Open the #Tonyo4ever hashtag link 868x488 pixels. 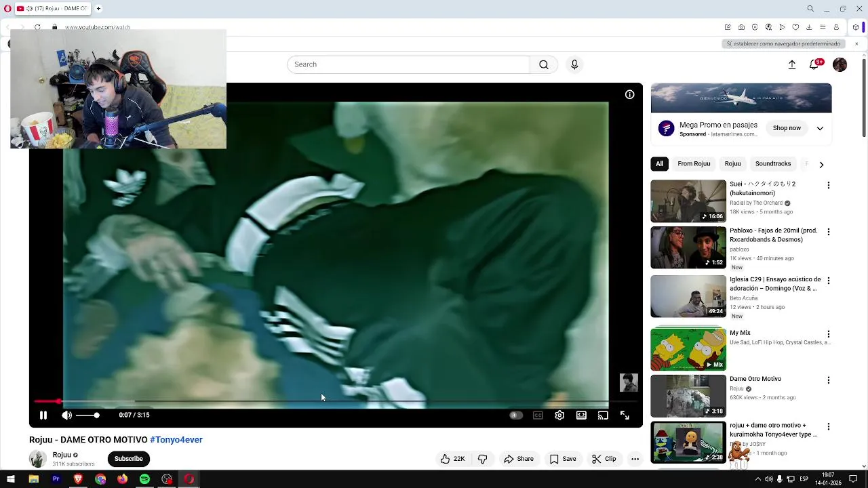(x=176, y=439)
